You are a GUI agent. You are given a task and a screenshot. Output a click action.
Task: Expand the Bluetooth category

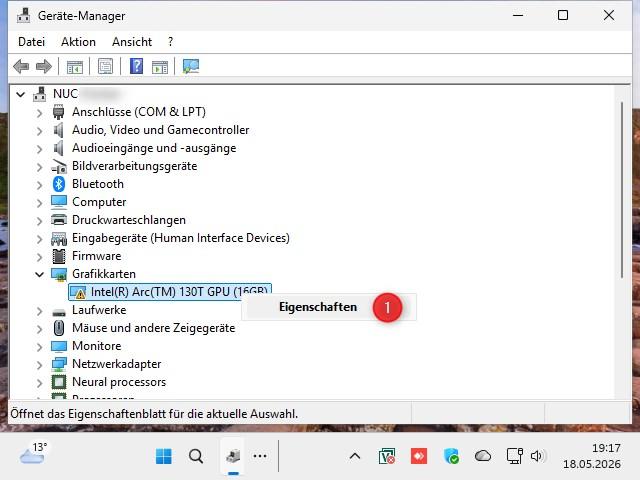coord(39,185)
